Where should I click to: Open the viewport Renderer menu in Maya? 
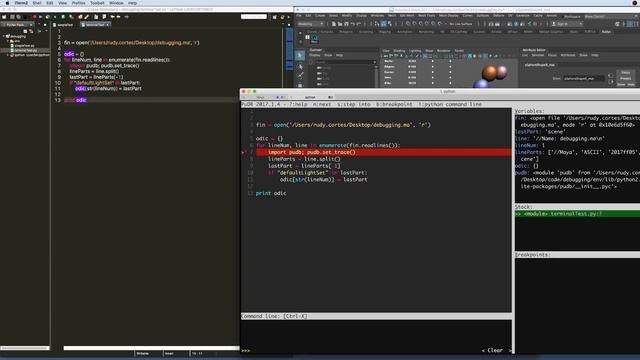point(444,51)
